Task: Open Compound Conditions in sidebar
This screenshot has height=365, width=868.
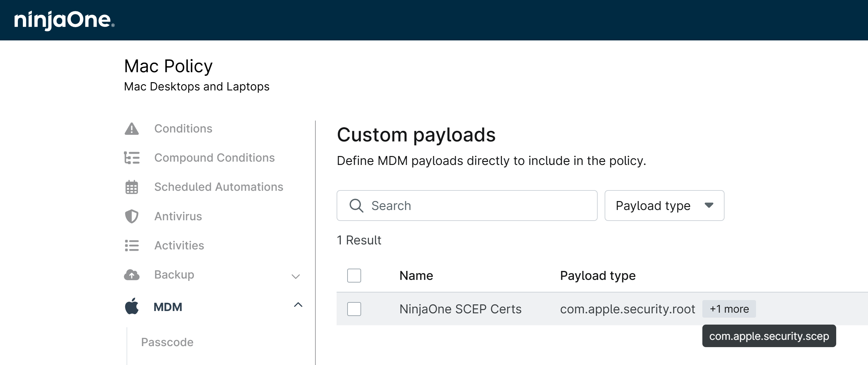Action: coord(214,158)
